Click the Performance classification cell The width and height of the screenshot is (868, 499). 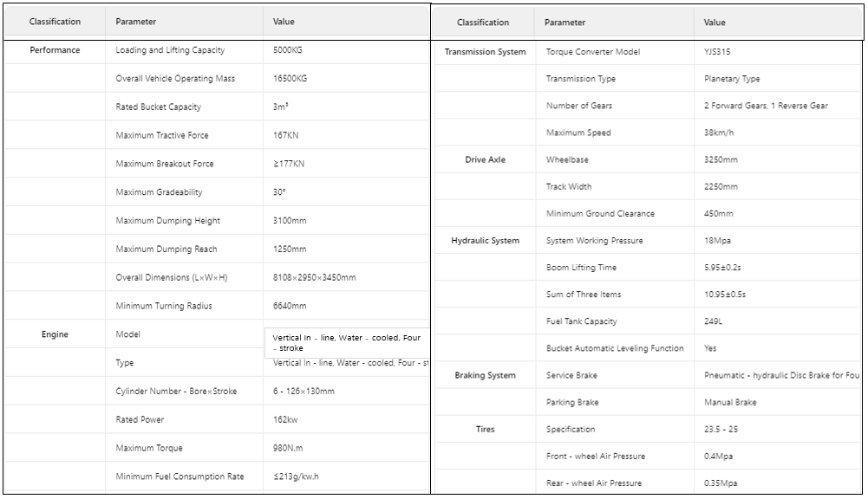55,50
